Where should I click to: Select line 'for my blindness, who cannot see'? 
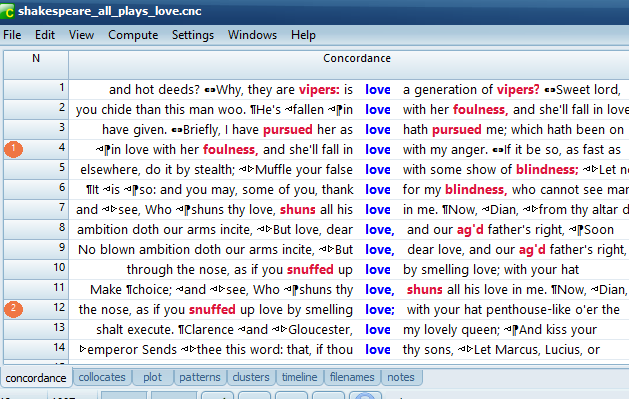(x=349, y=190)
